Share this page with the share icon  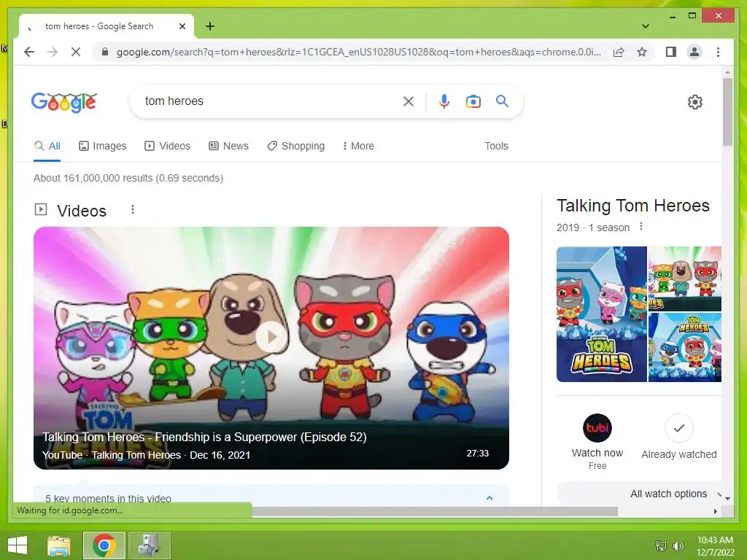(619, 52)
